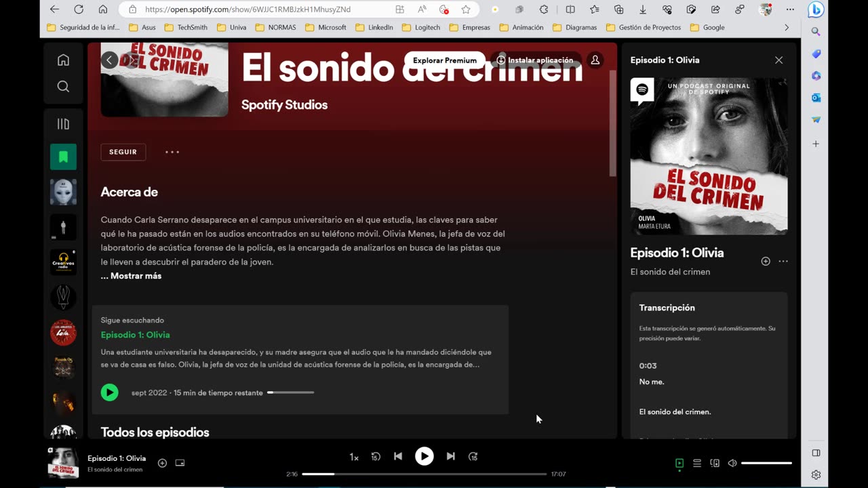Expand the description with Mostrar más
The width and height of the screenshot is (868, 488).
pos(131,276)
